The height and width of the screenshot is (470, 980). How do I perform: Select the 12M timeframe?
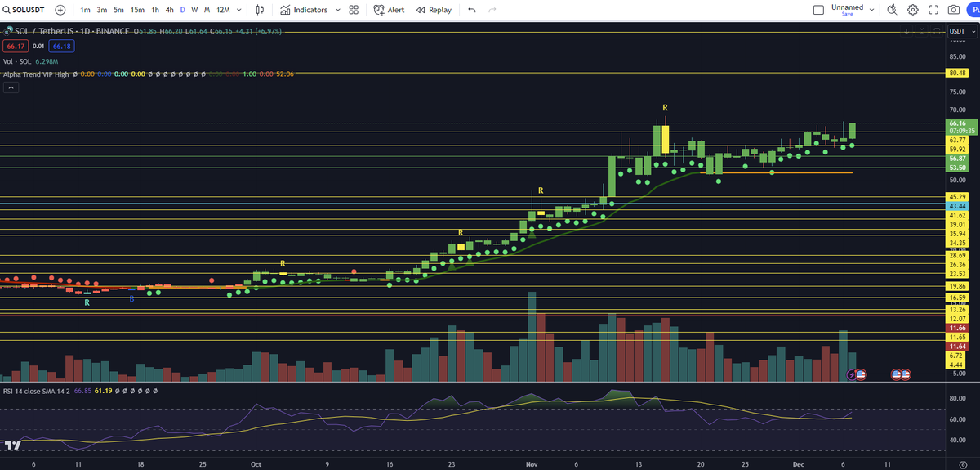pyautogui.click(x=222, y=10)
